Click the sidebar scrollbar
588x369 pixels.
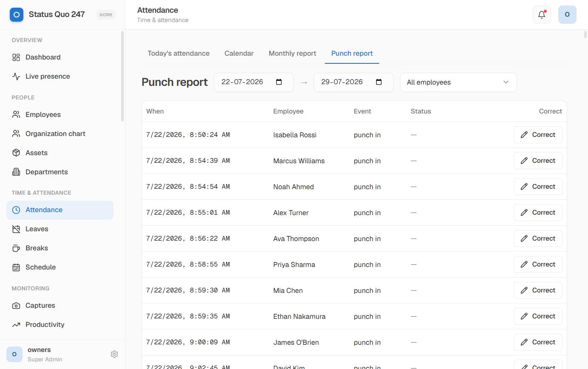(122, 77)
